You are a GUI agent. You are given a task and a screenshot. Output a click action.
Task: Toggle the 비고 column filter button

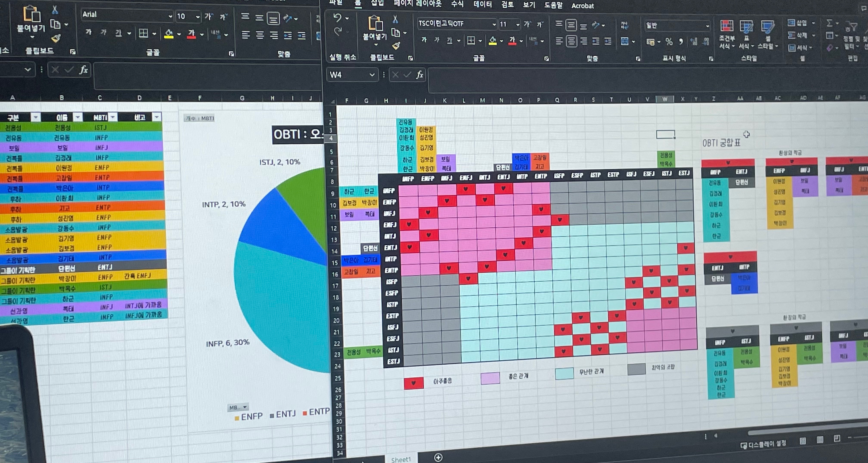pyautogui.click(x=157, y=117)
